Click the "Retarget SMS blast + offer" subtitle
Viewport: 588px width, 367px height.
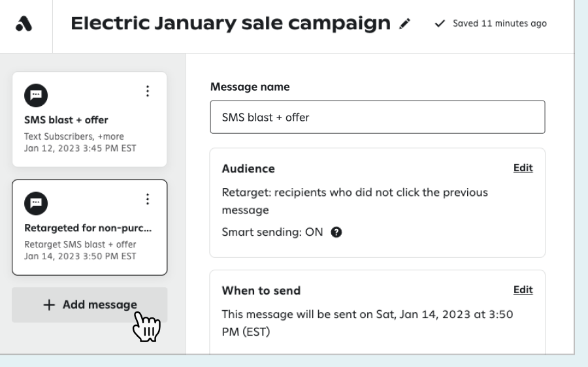click(80, 245)
